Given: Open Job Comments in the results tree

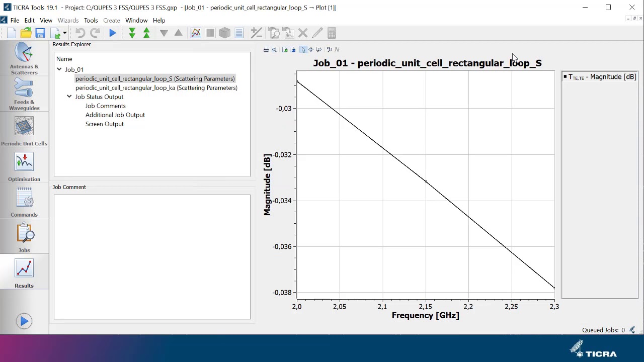Looking at the screenshot, I should (x=106, y=106).
